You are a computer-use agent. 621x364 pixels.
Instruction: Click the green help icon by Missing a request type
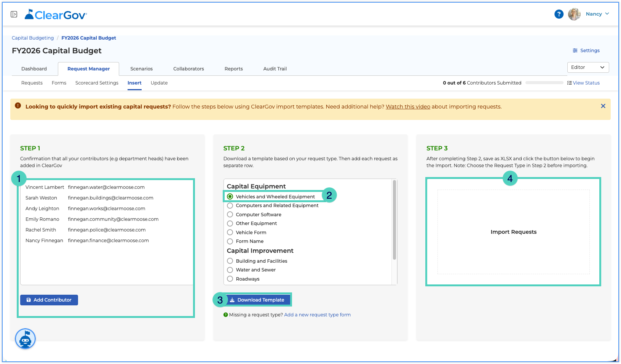[x=226, y=315]
